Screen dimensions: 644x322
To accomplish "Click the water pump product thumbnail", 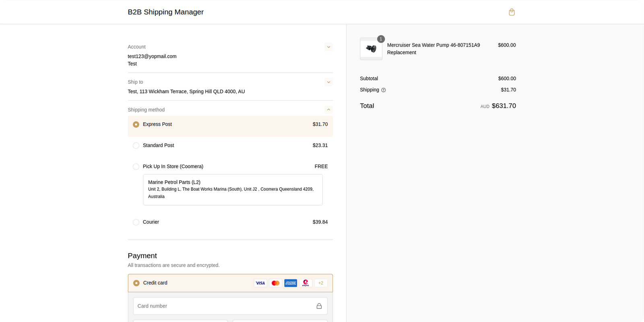I will (x=371, y=49).
